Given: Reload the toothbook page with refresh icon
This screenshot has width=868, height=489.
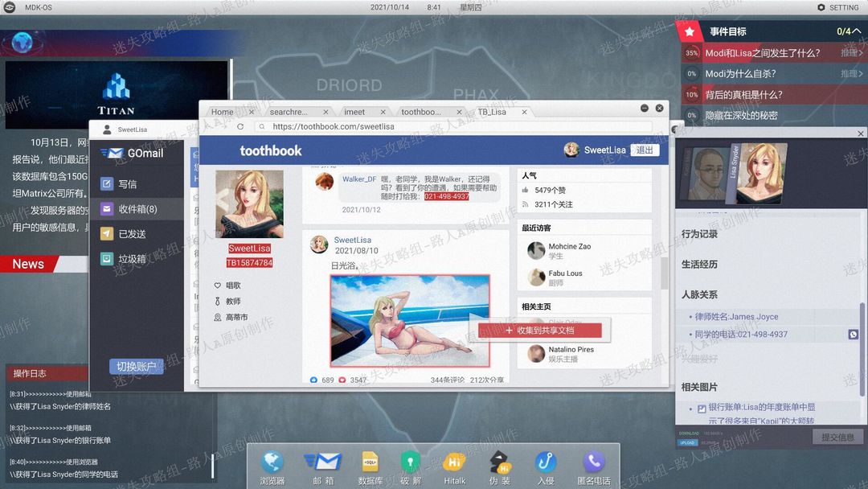Looking at the screenshot, I should pyautogui.click(x=240, y=127).
